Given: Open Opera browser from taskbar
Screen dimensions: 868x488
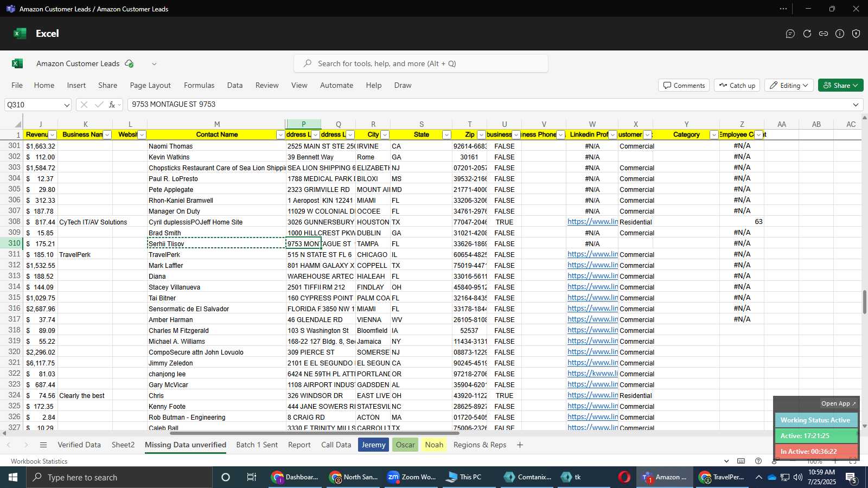Looking at the screenshot, I should [x=624, y=477].
